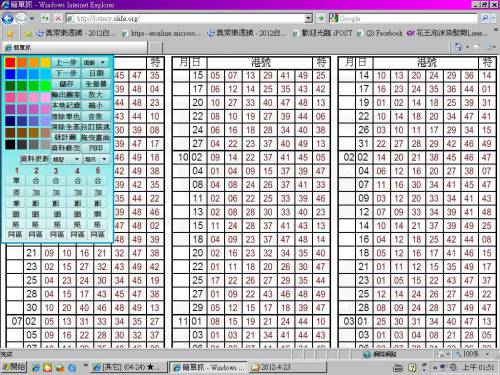Open the address bar history dropdown arrow
This screenshot has width=500, height=375.
click(x=309, y=18)
